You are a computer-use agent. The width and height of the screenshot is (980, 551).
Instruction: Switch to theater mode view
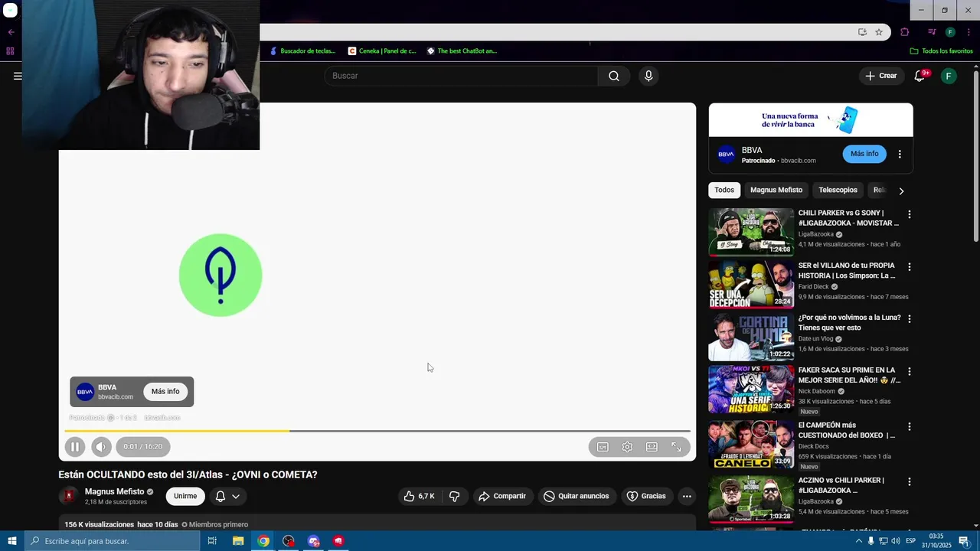652,447
